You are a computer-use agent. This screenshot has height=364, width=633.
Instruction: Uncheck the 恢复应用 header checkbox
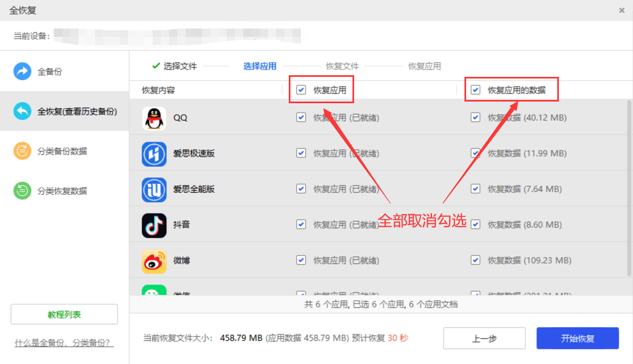301,90
